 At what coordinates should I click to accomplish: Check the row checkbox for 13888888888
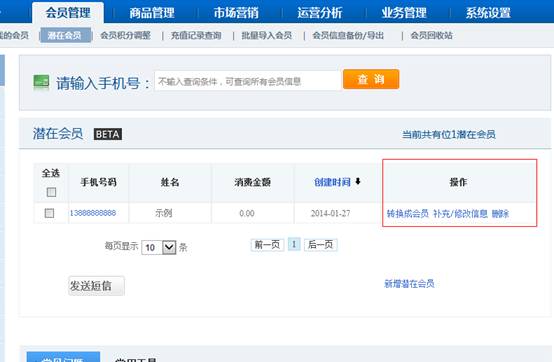point(49,213)
